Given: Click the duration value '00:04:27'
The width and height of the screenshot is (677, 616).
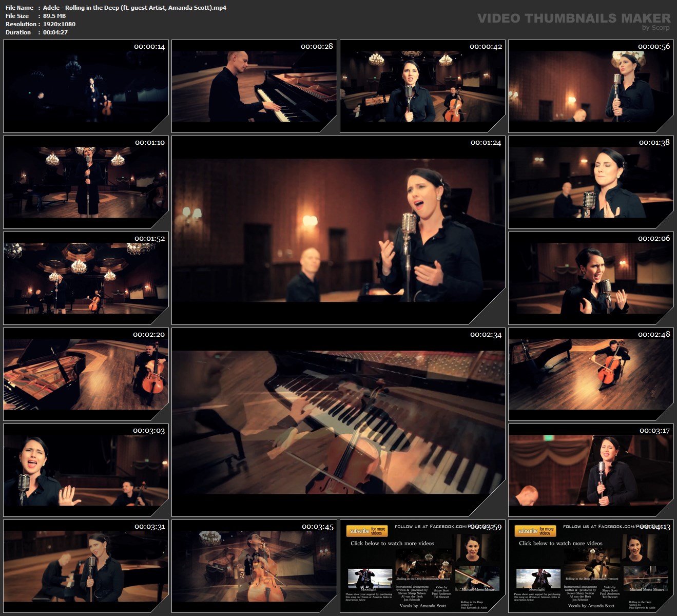Looking at the screenshot, I should point(55,32).
